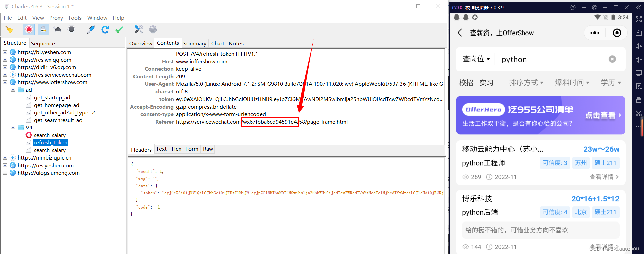Switch to the Structure tab
Viewport: 644px width, 254px height.
(x=15, y=43)
